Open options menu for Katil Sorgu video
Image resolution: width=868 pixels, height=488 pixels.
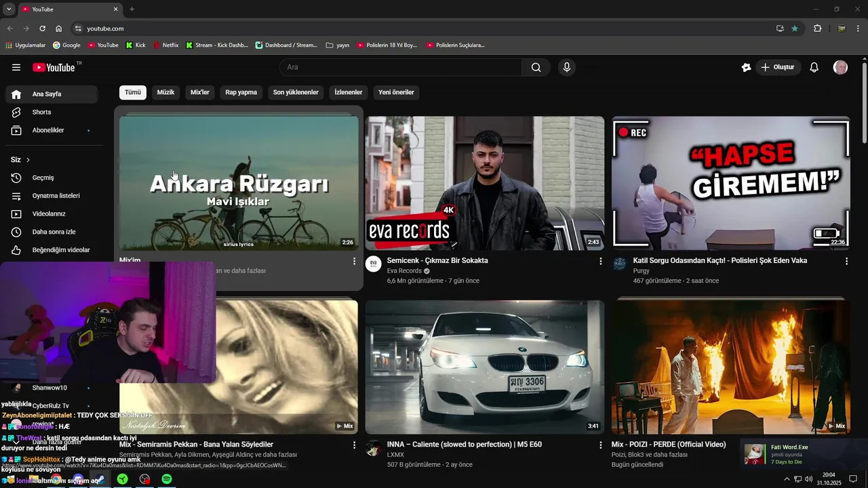click(x=846, y=261)
